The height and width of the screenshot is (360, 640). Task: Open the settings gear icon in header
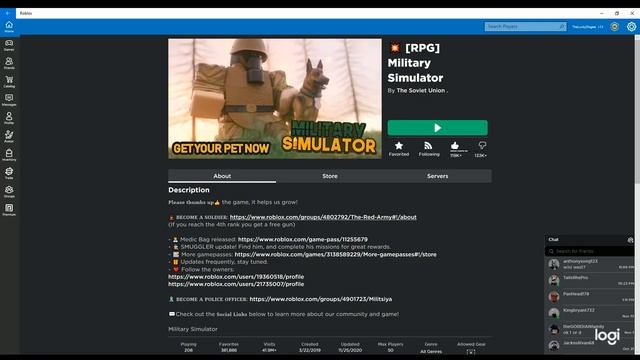[631, 27]
